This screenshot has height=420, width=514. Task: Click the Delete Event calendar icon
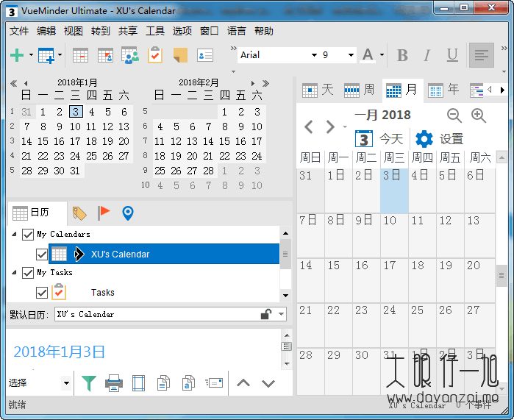click(80, 55)
